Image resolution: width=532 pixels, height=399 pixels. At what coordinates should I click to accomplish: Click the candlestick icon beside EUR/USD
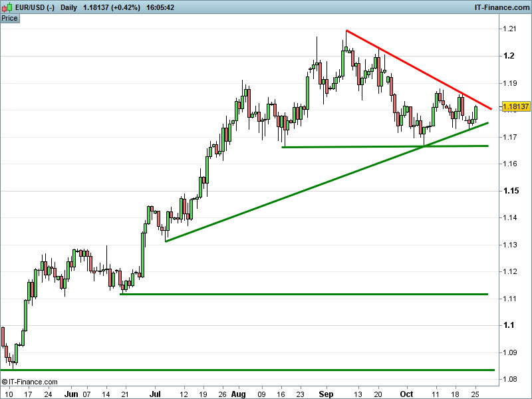pyautogui.click(x=7, y=7)
